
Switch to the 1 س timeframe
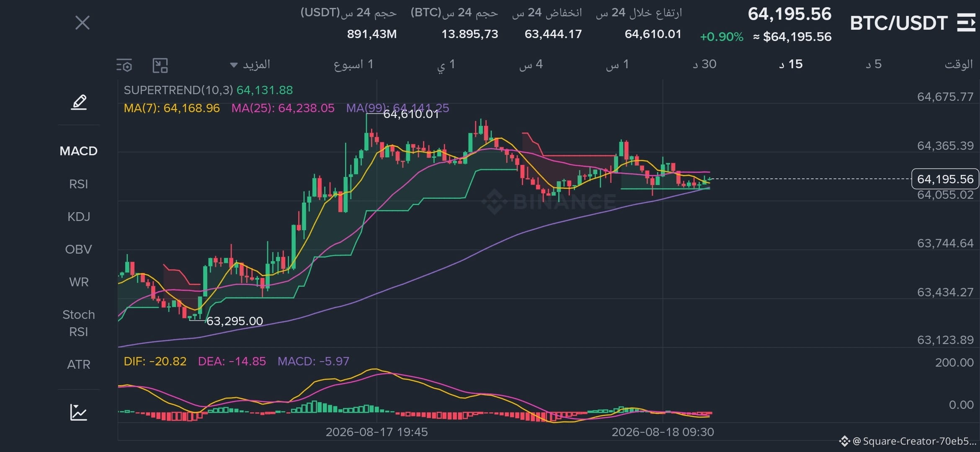pos(617,64)
